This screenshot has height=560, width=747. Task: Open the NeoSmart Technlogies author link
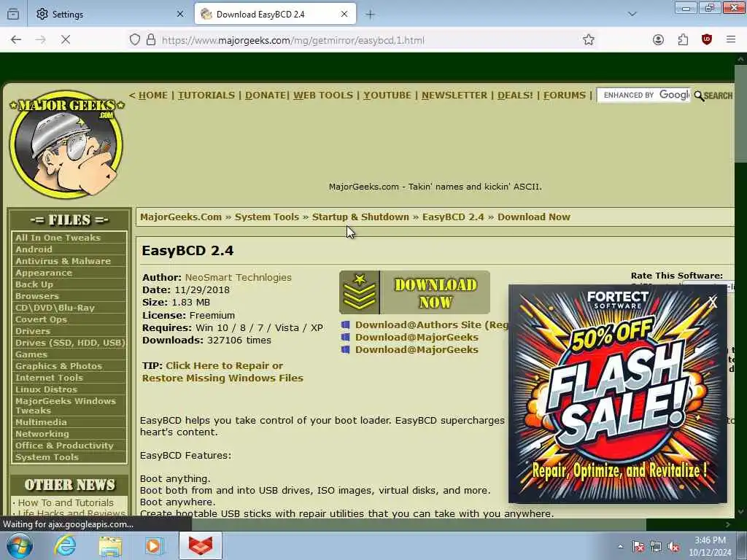[239, 278]
